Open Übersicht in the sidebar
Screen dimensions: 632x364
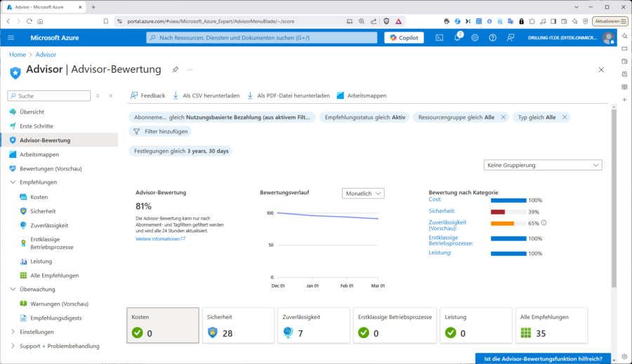[x=32, y=112]
